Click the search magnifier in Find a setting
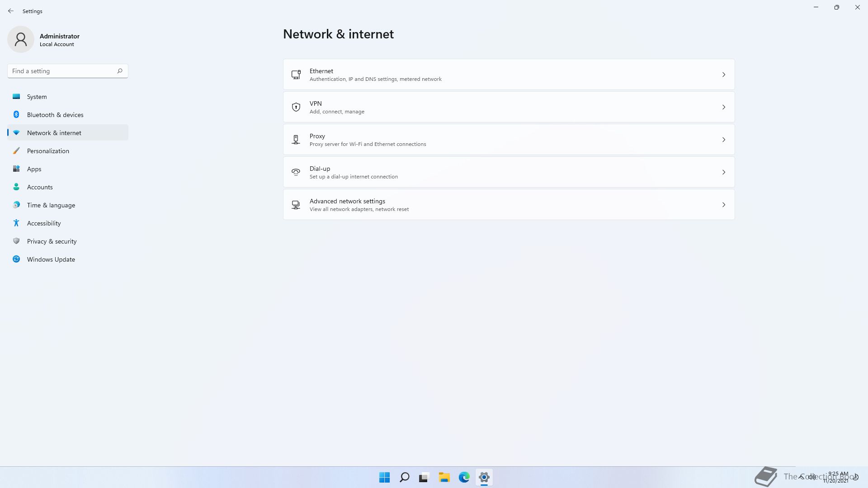This screenshot has width=868, height=488. 120,71
